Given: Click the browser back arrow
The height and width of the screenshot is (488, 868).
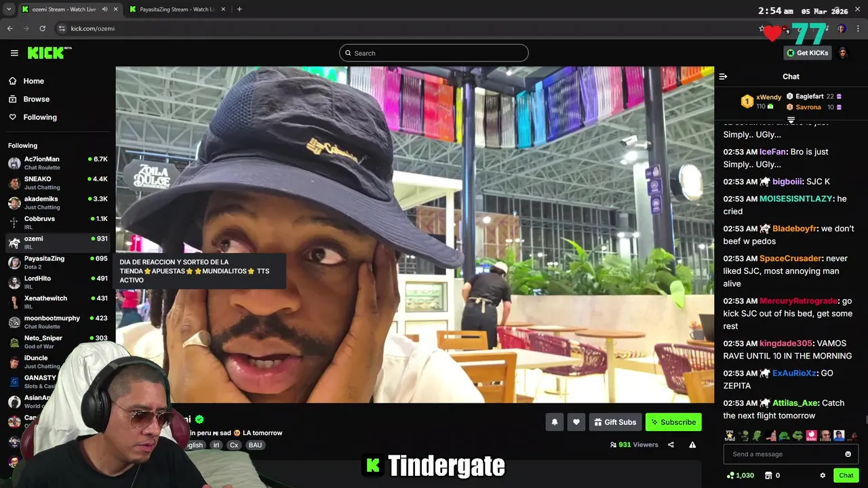Looking at the screenshot, I should tap(9, 28).
